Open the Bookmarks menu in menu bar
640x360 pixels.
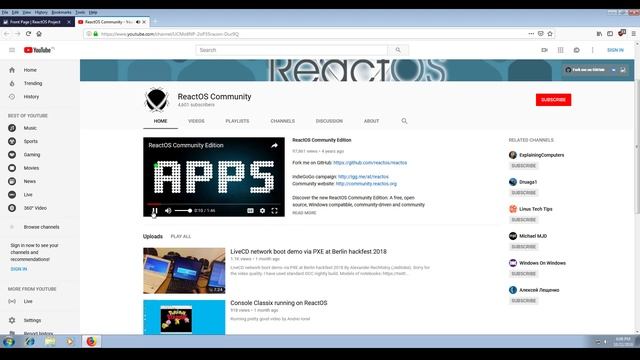61,13
